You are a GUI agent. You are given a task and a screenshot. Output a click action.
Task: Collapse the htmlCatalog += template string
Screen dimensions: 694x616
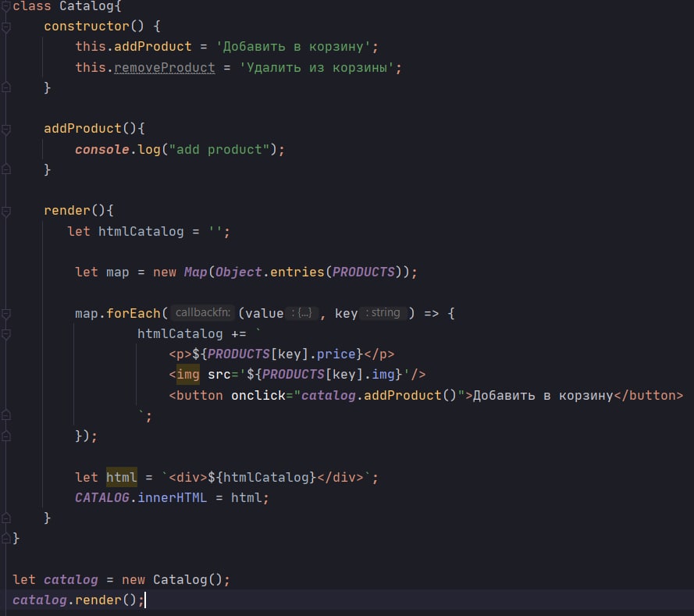tap(5, 334)
